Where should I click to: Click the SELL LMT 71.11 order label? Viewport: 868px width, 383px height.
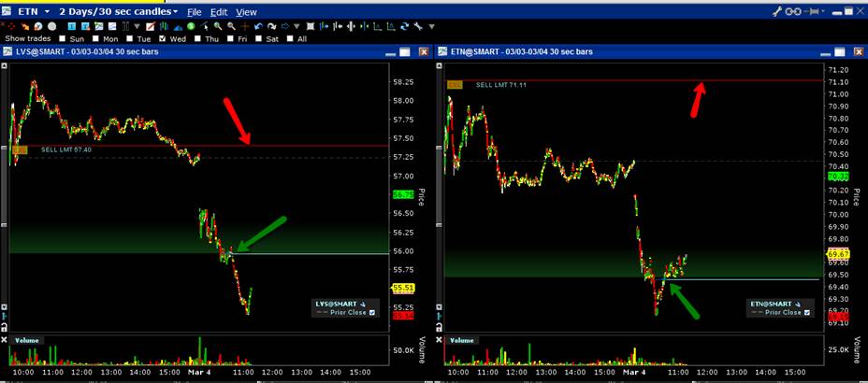500,84
